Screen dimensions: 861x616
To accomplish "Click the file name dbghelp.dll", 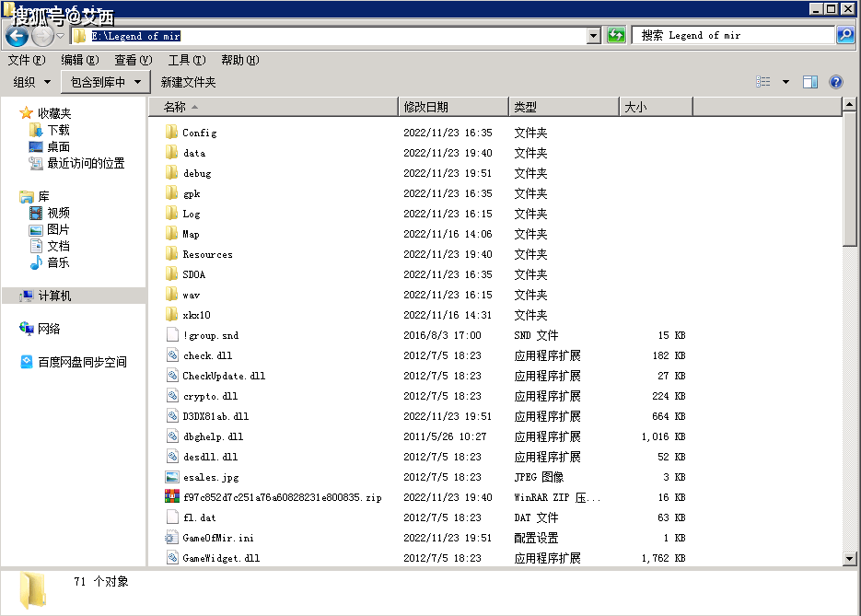I will tap(213, 437).
